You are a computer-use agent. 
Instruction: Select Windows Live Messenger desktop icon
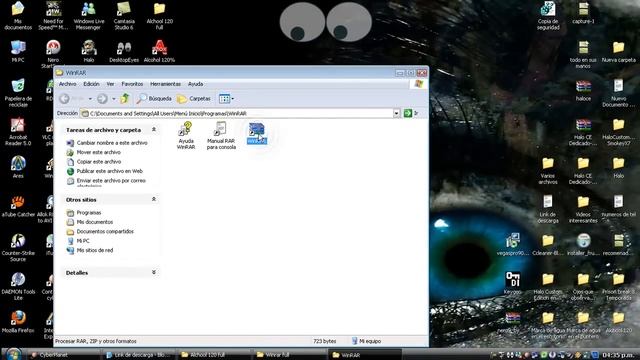89,16
